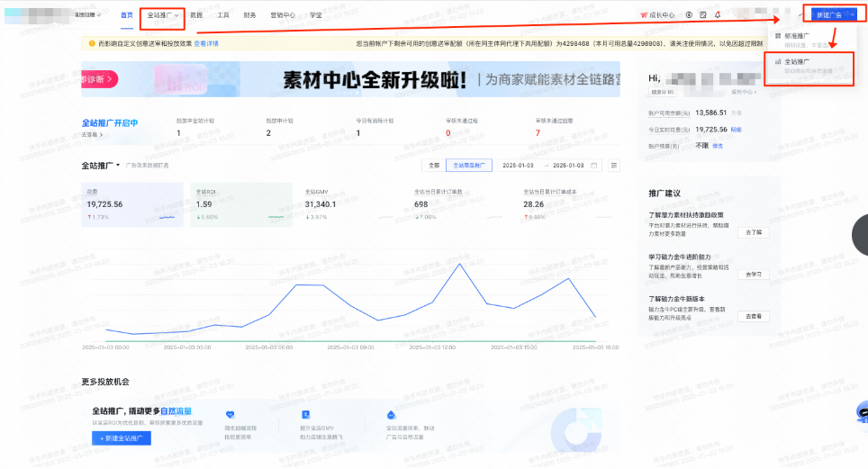Open the calendar icon in date range
The image size is (868, 469).
[594, 165]
